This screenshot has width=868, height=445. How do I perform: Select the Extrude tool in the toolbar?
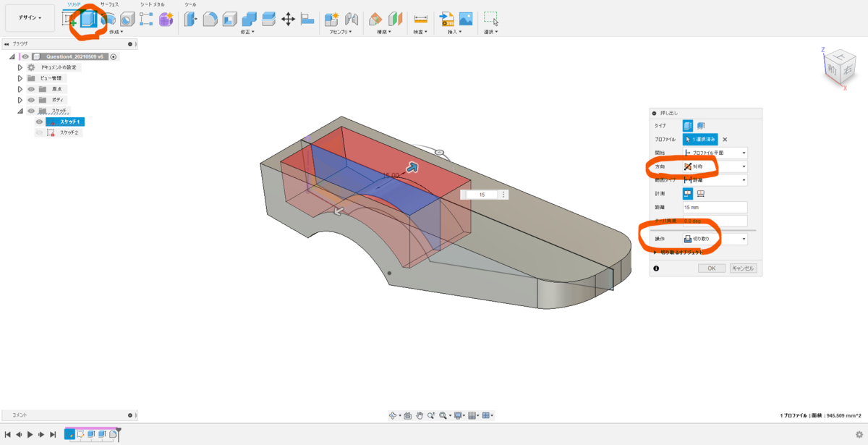point(88,20)
